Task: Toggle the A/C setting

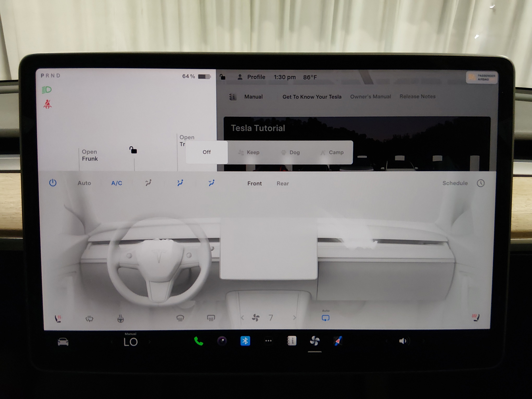Action: (x=117, y=183)
